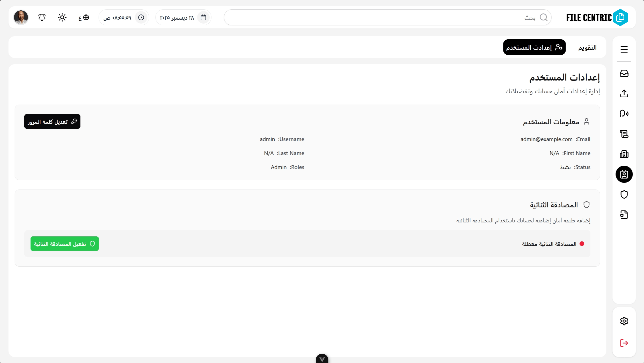The image size is (644, 363).
Task: Click the upload icon in right sidebar
Action: pyautogui.click(x=624, y=93)
